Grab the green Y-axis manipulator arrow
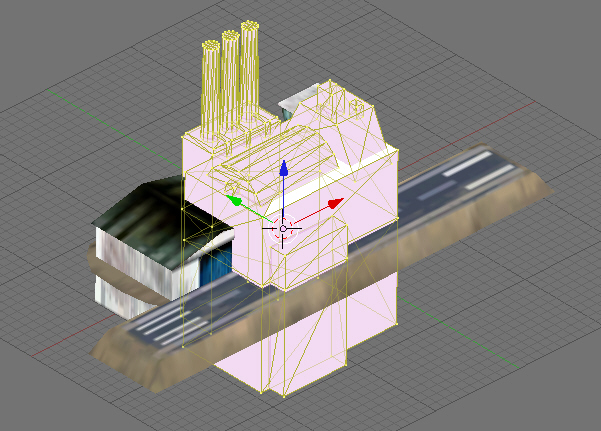 tap(233, 200)
